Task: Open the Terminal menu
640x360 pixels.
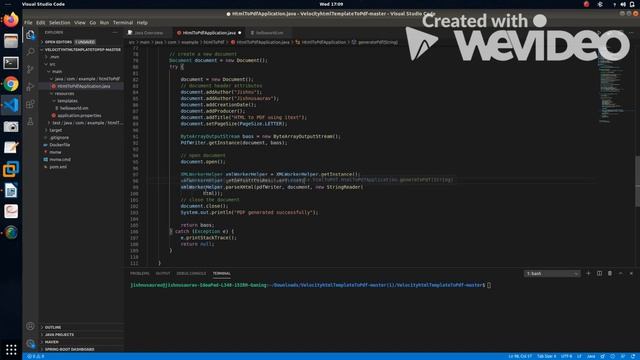Action: 123,23
